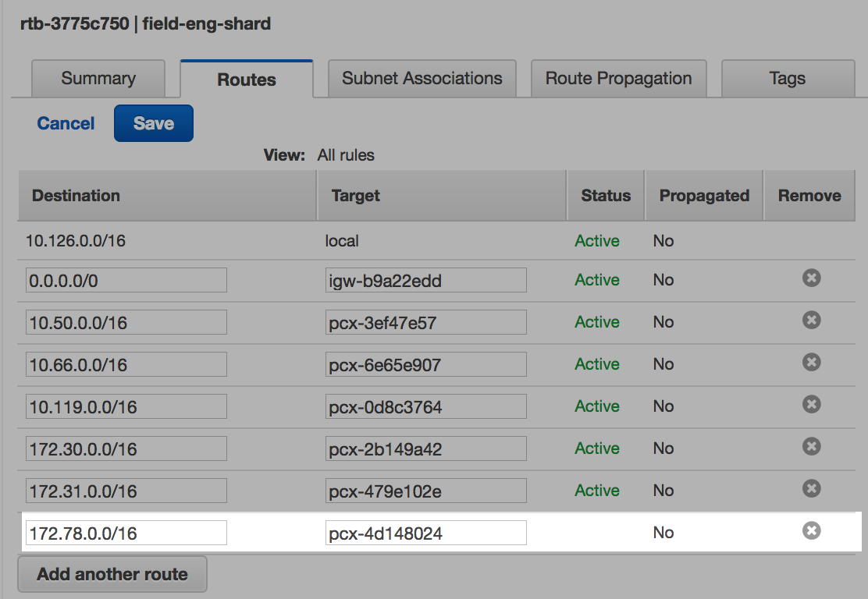Open the View All rules dropdown
868x599 pixels.
coord(346,155)
